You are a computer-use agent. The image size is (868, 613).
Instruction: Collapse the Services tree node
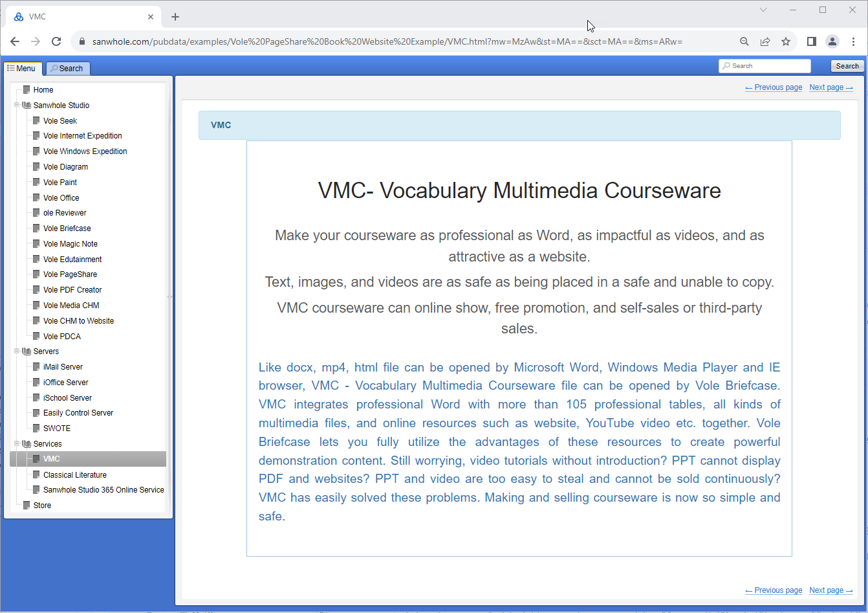coord(16,443)
